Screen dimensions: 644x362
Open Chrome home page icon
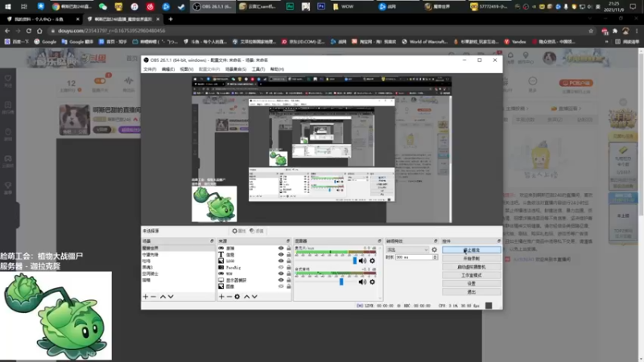click(x=39, y=31)
